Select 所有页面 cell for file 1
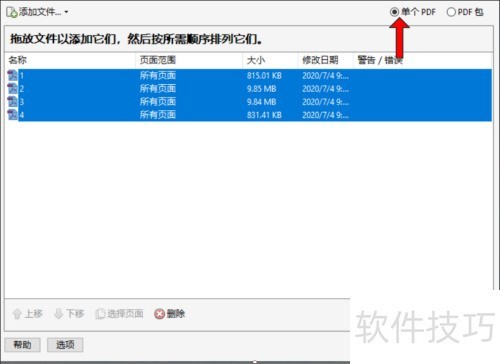Viewport: 500px width, 364px height. 158,76
